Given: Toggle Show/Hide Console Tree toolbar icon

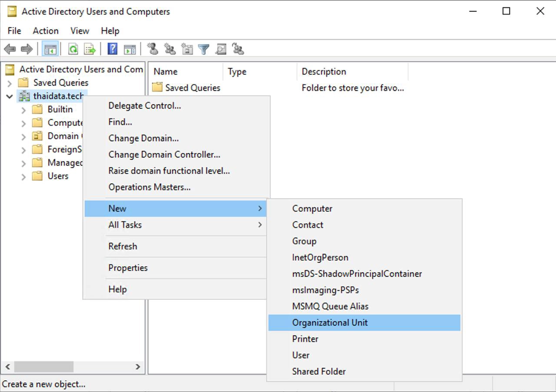Looking at the screenshot, I should (50, 49).
